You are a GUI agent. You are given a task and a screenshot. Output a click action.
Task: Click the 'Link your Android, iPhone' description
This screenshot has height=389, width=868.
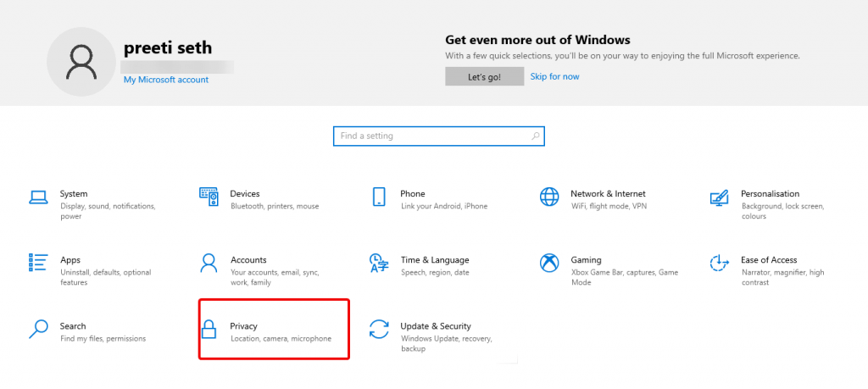444,207
